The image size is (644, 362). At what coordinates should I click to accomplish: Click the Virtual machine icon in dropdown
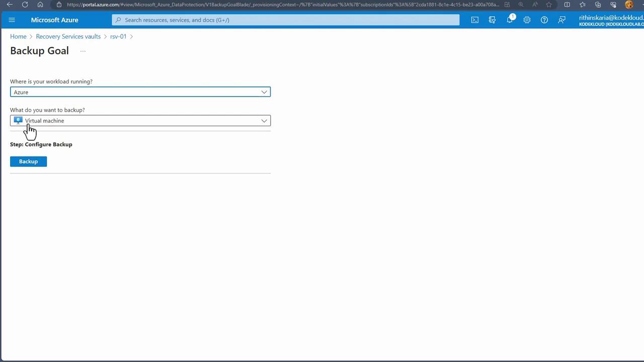pos(18,121)
